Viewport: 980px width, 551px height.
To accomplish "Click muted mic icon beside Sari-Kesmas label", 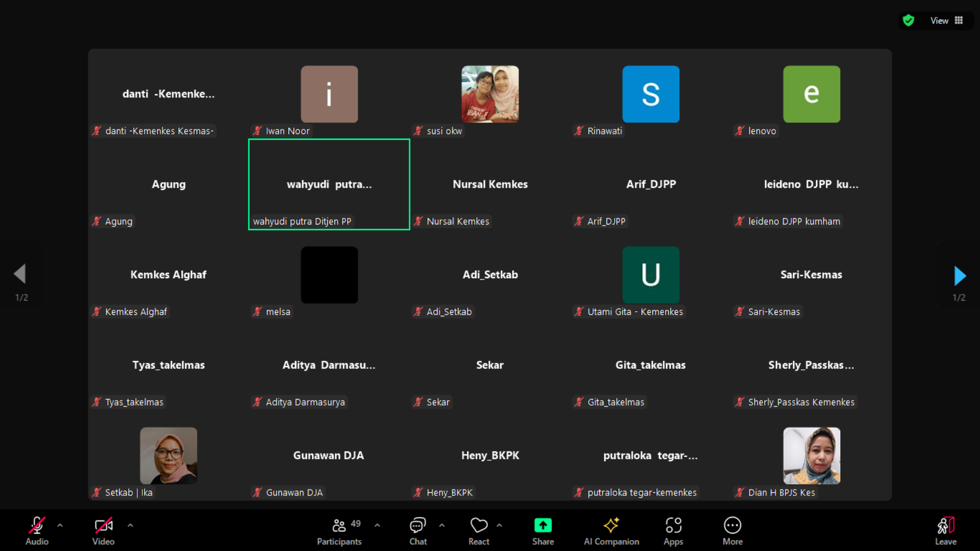I will tap(740, 311).
